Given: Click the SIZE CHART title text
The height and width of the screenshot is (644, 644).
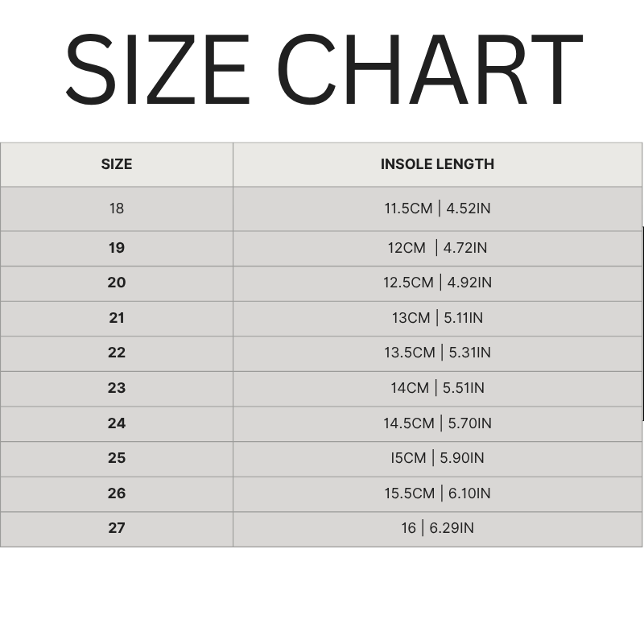Looking at the screenshot, I should [322, 70].
